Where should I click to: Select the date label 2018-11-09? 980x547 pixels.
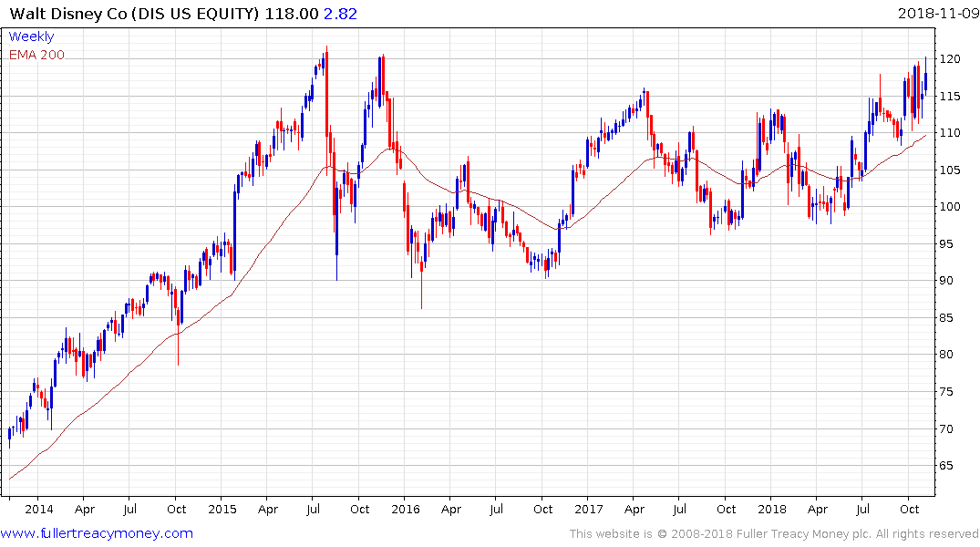pos(938,13)
